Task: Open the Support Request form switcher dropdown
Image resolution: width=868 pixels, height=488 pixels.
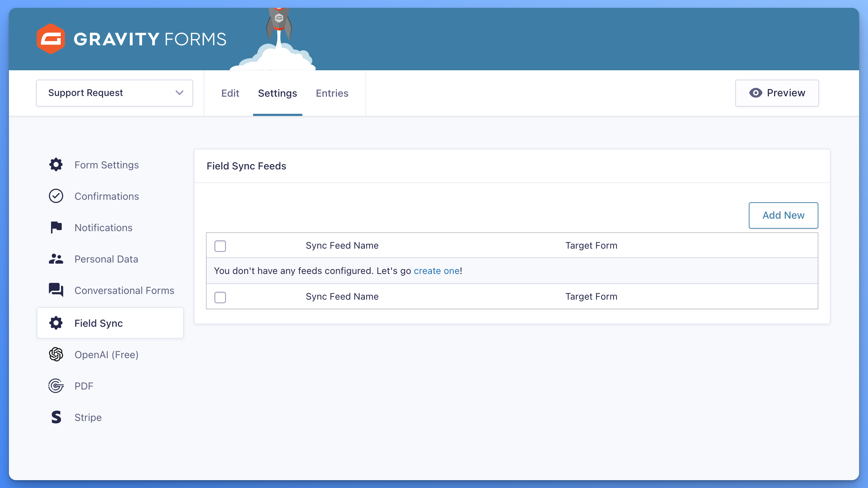Action: click(115, 93)
